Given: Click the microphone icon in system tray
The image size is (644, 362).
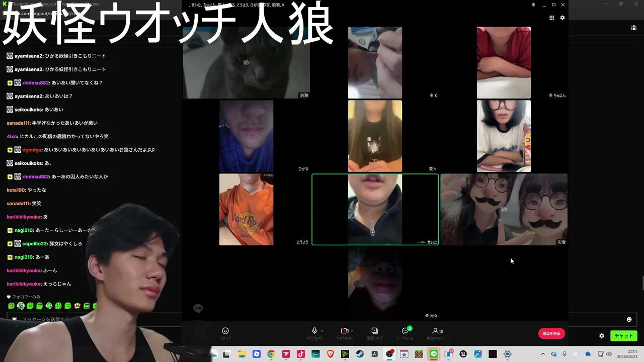Looking at the screenshot, I should 565,354.
